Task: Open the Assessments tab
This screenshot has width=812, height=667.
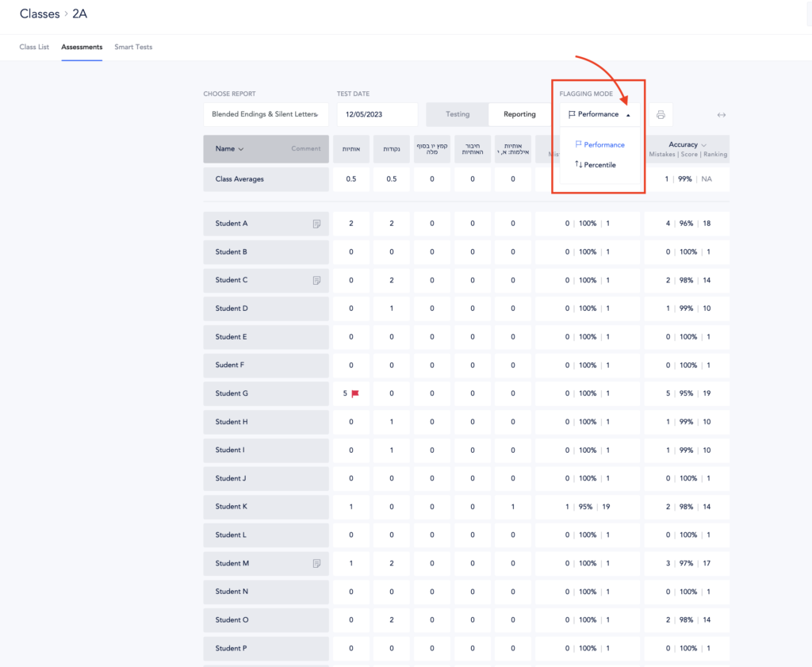Action: click(82, 47)
